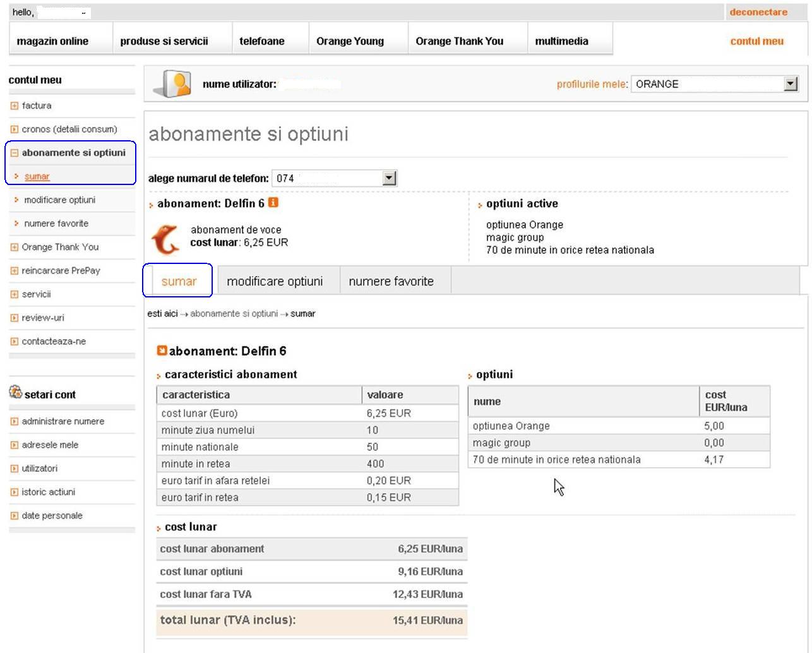Click arrow icon next to review-uri
This screenshot has height=653, width=812.
coord(15,318)
